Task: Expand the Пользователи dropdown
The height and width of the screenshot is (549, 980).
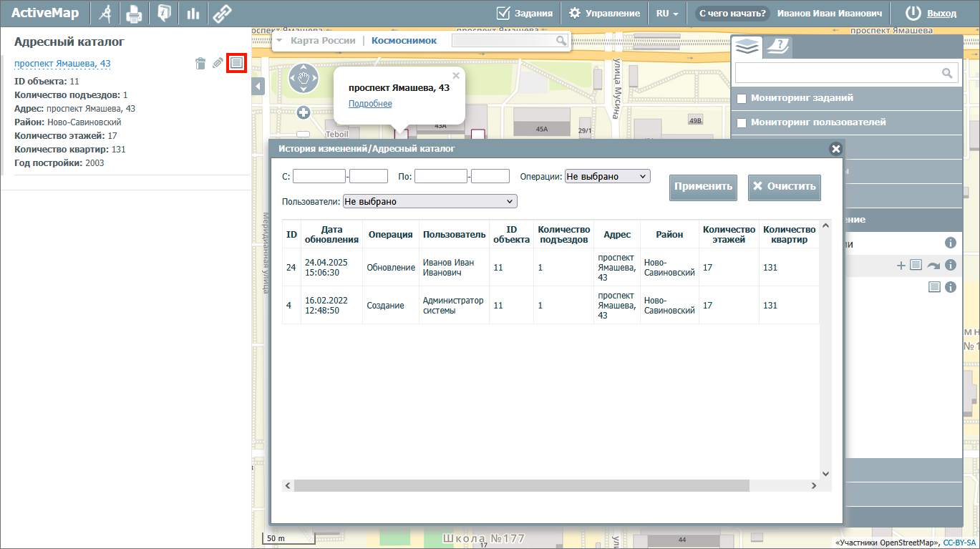Action: 430,202
